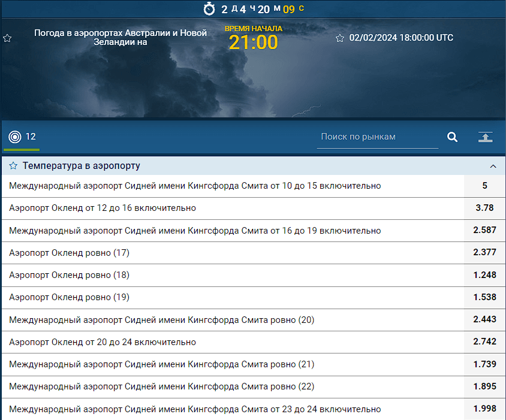Viewport: 506px width, 420px height.
Task: Select odds 1.895 for Sydney exactly 22
Action: [x=484, y=387]
